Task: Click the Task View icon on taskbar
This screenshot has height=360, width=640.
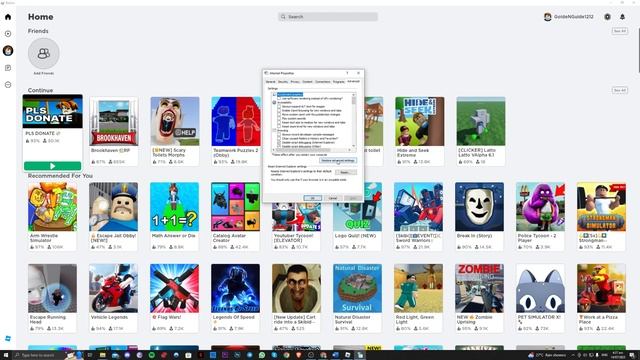Action: coord(90,355)
